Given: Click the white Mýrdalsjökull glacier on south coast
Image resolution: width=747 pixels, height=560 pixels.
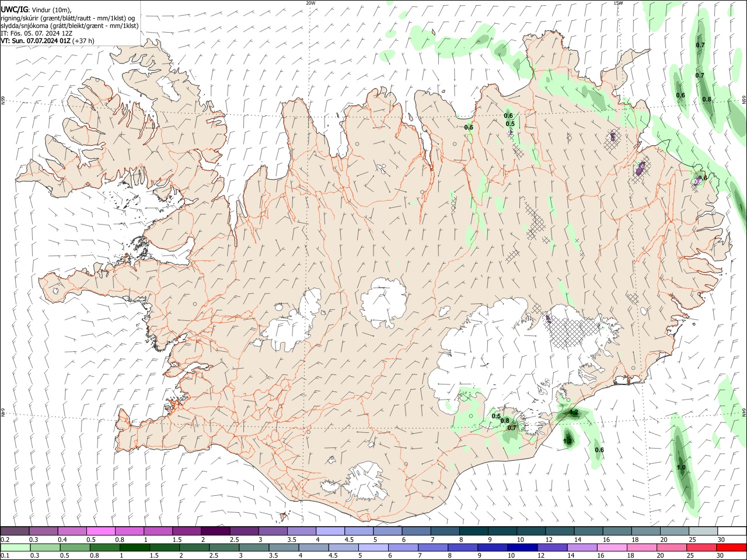Looking at the screenshot, I should click(365, 482).
